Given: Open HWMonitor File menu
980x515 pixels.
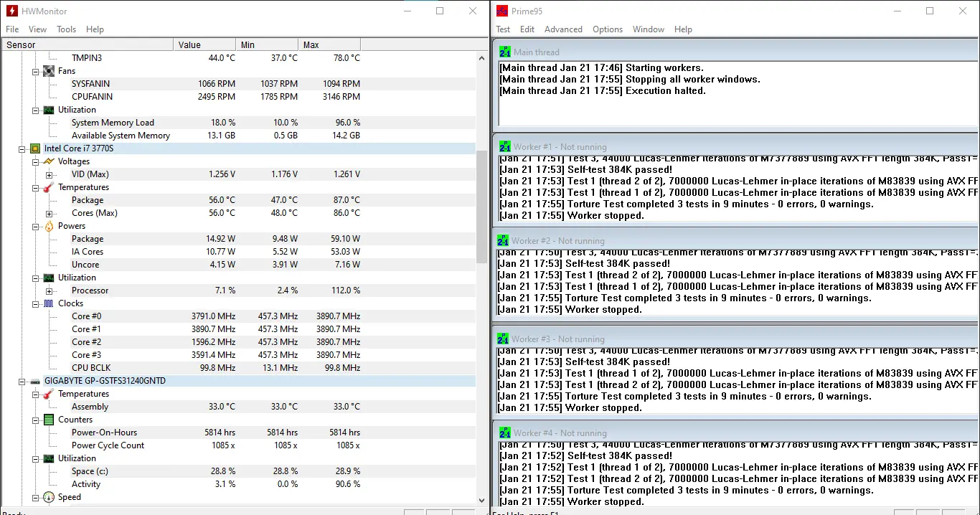Looking at the screenshot, I should [x=12, y=29].
